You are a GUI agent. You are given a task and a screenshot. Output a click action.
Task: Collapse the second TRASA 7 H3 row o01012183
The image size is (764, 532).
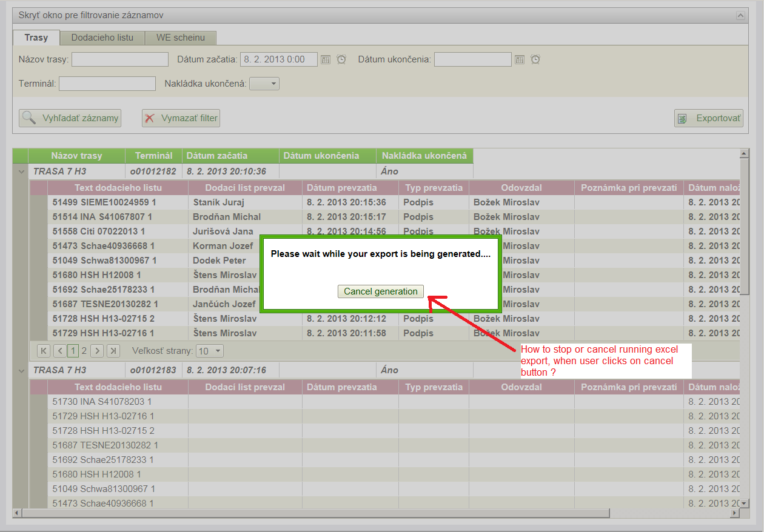point(21,370)
